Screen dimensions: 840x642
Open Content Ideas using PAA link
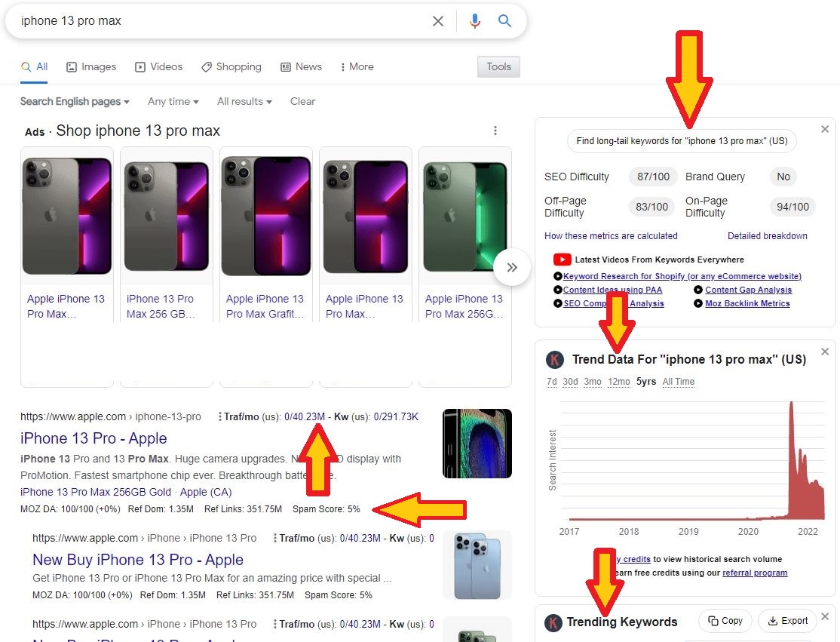(612, 290)
